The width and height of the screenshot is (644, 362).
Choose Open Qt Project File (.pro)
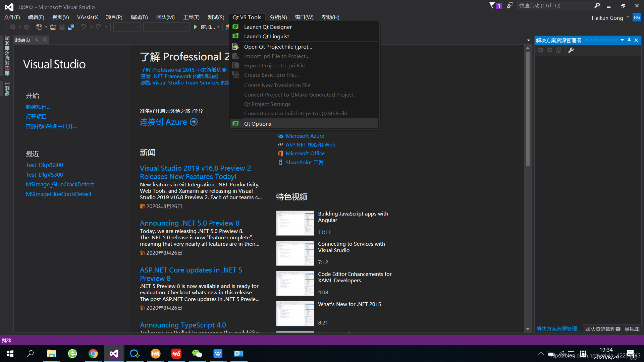click(278, 47)
